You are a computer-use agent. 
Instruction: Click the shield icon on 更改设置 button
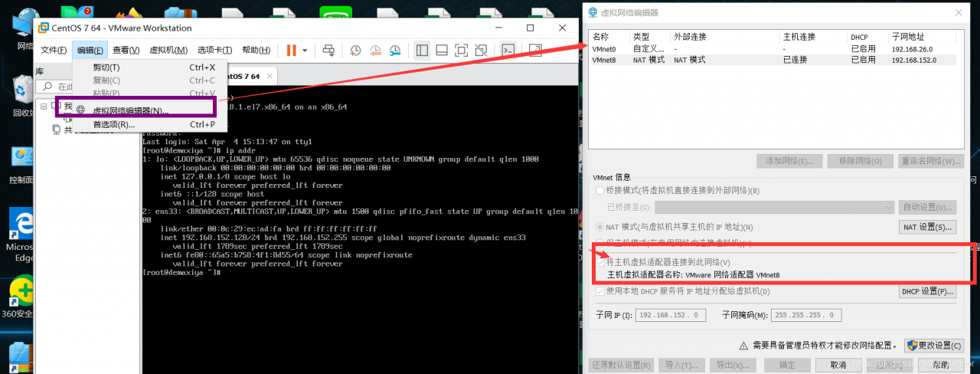pyautogui.click(x=913, y=346)
